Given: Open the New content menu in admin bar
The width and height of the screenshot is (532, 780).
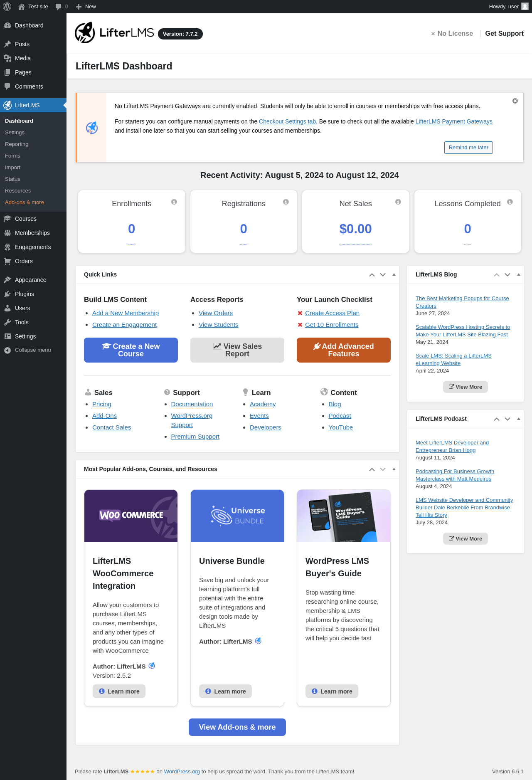Looking at the screenshot, I should click(86, 7).
